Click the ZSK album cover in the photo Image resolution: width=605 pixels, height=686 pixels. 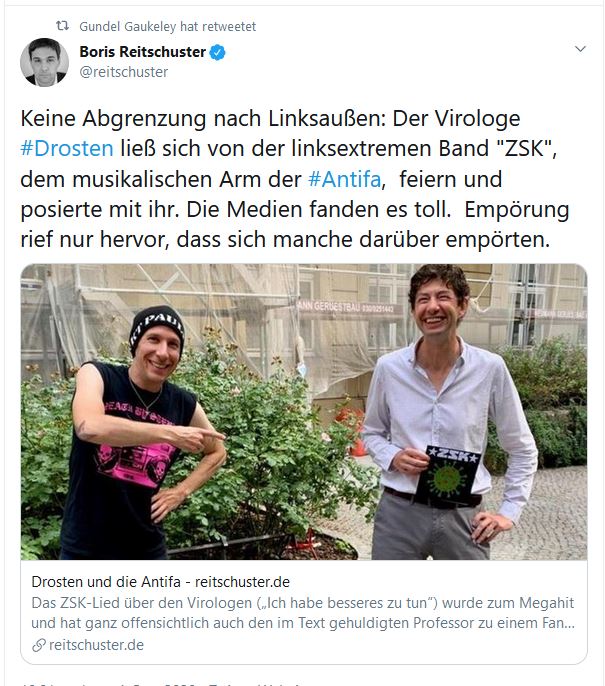(x=447, y=475)
